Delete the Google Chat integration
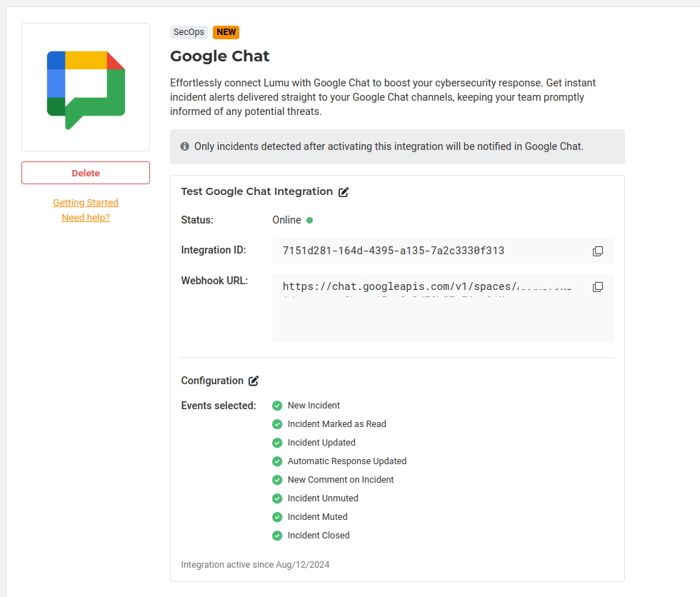700x597 pixels. click(x=86, y=173)
